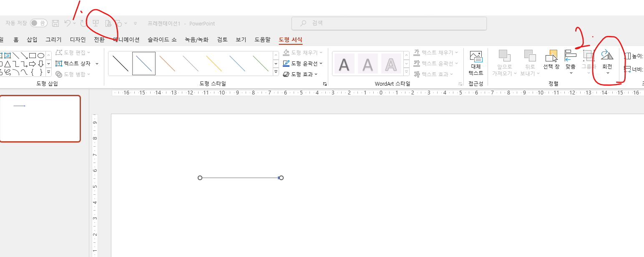This screenshot has height=257, width=644.
Task: Select the slide 1 thumbnail in the left panel
Action: 40,119
